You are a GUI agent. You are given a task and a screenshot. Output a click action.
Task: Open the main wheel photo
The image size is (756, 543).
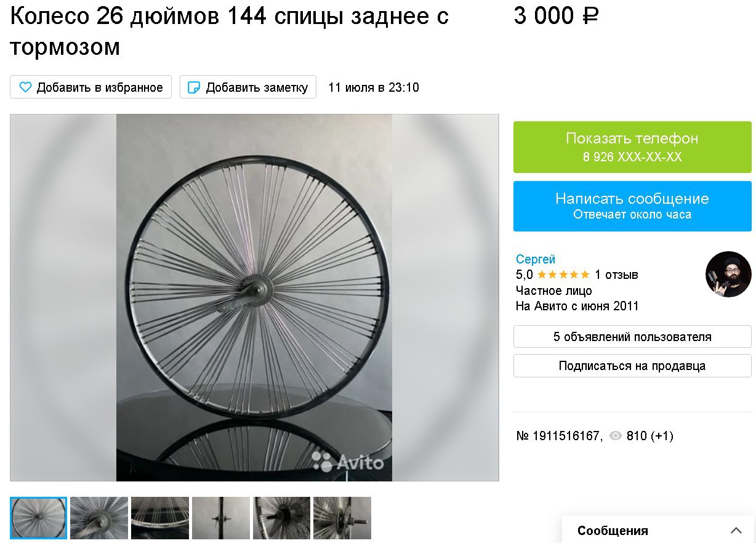point(254,297)
